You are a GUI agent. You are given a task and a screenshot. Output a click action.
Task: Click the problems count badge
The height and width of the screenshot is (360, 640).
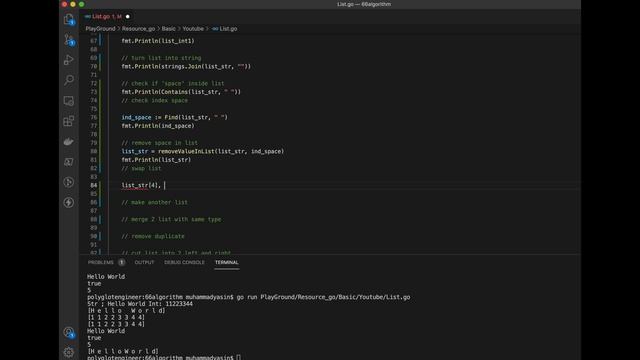tap(122, 262)
